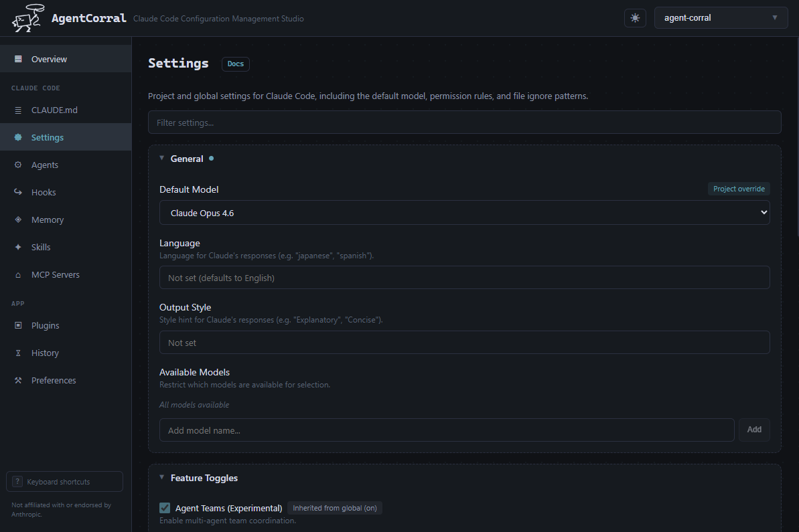
Task: Open the Default Model dropdown
Action: [x=464, y=213]
